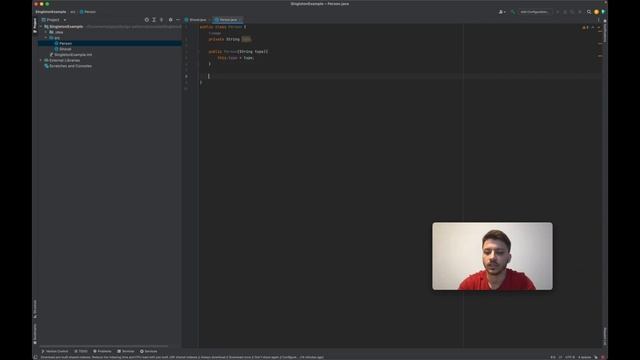Click the Run icon in toolbar
Screen dimensions: 640x360
[558, 12]
